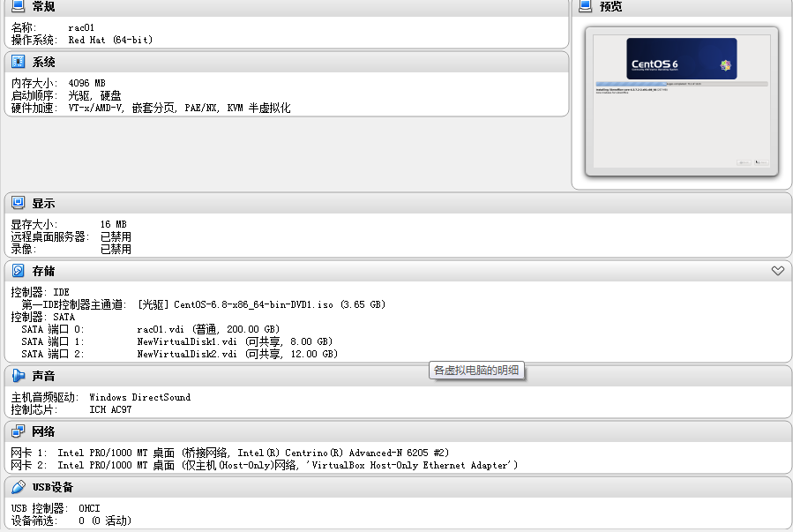Click the 系统 section icon
Image resolution: width=793 pixels, height=532 pixels.
16,62
